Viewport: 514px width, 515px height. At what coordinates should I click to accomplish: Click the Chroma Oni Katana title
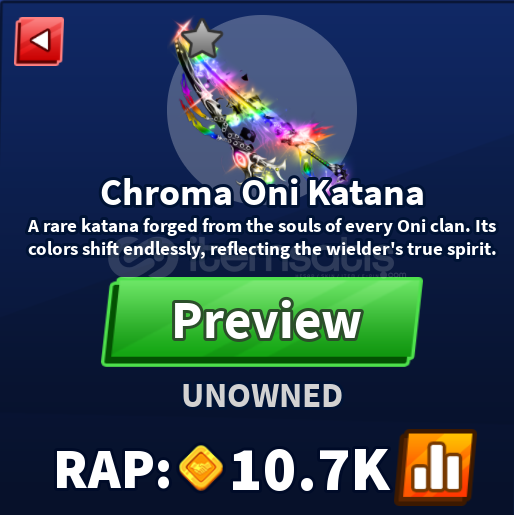click(262, 193)
